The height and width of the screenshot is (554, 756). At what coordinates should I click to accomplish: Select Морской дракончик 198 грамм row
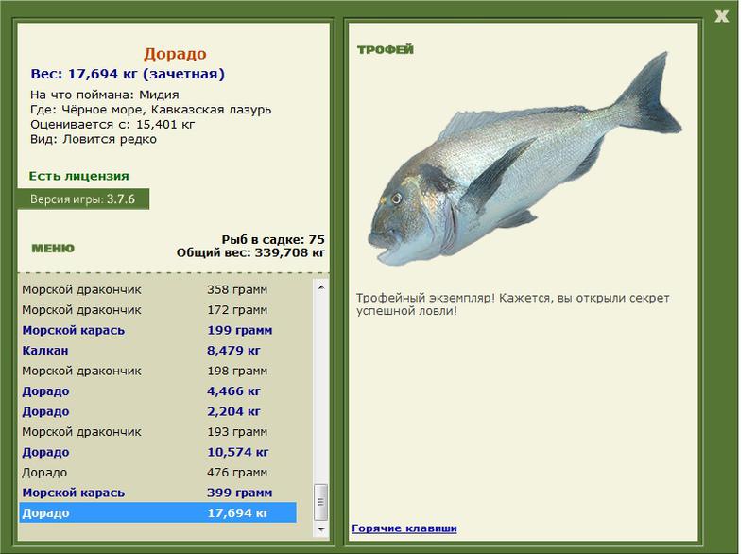point(158,371)
